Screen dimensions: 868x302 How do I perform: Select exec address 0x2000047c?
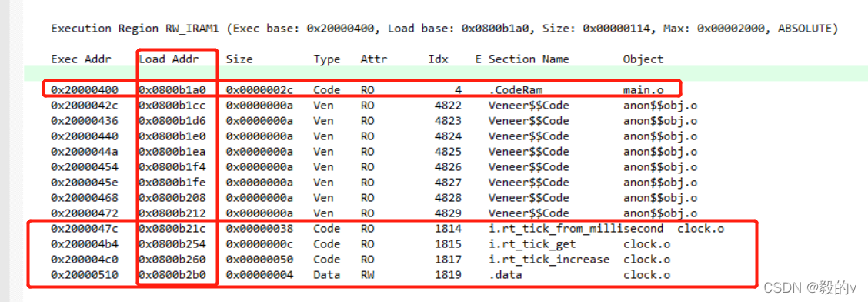click(85, 228)
